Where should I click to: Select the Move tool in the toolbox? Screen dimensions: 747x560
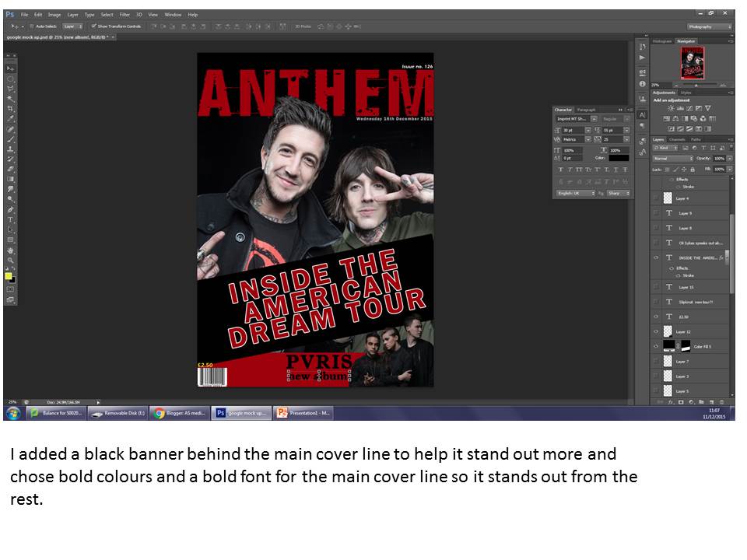click(x=10, y=68)
